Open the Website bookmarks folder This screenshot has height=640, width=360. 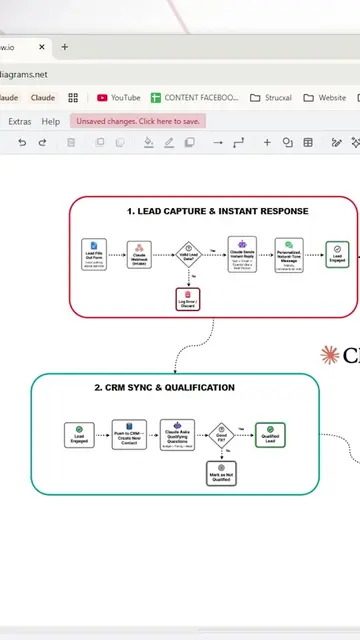325,98
